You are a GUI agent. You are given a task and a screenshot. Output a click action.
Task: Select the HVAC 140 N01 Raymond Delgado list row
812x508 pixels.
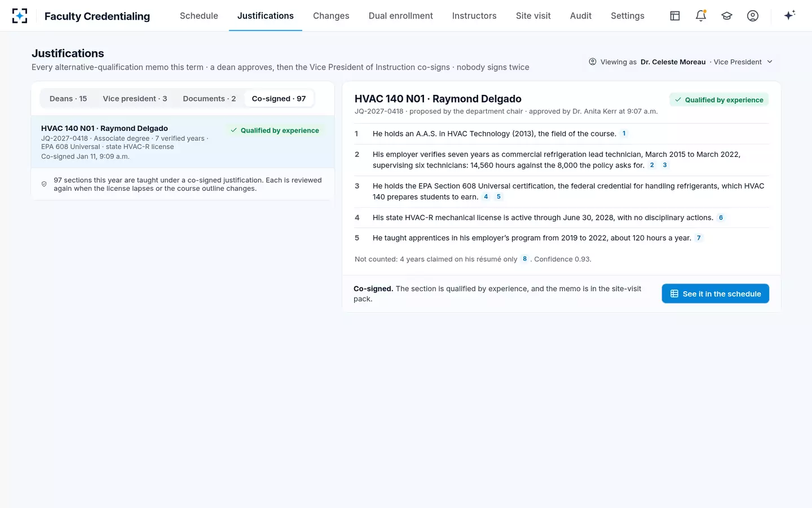point(183,142)
